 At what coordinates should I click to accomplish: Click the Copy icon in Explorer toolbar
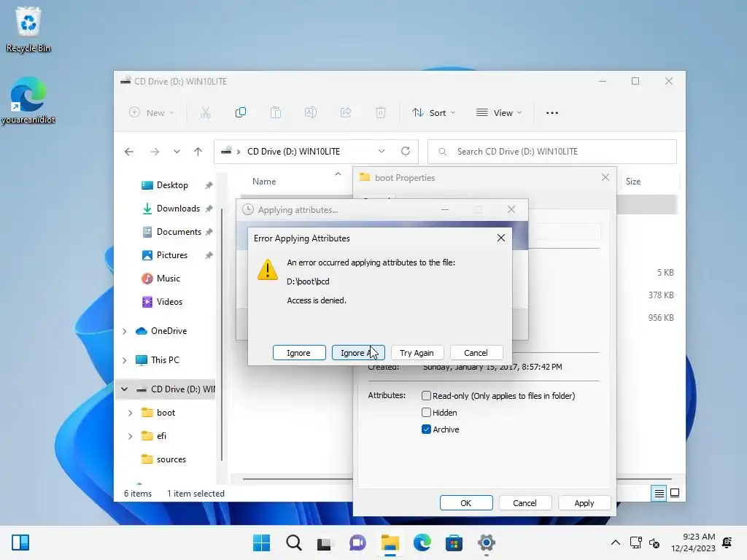pos(241,113)
